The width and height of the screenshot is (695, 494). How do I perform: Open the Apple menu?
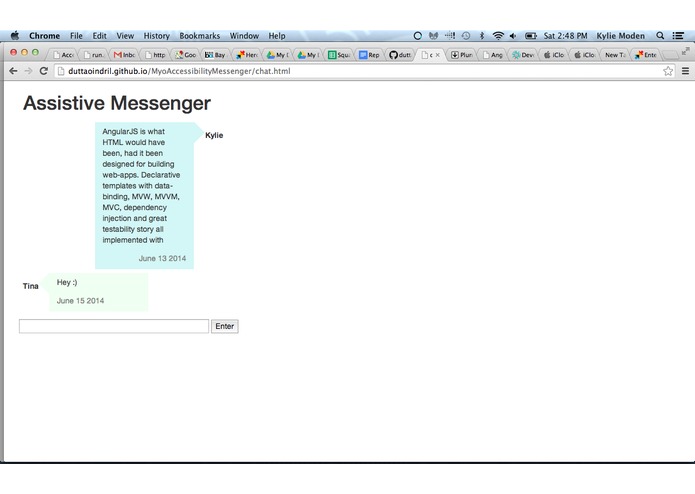tap(15, 35)
